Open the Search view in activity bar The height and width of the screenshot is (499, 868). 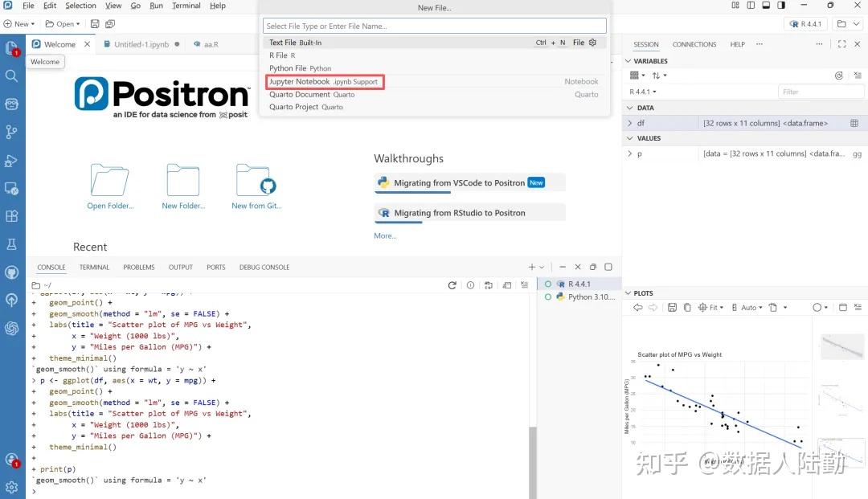tap(11, 76)
